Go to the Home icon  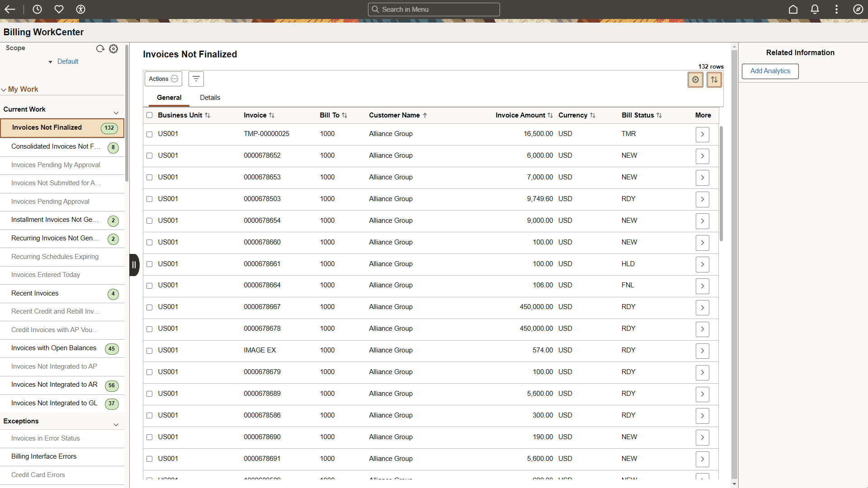[x=793, y=9]
